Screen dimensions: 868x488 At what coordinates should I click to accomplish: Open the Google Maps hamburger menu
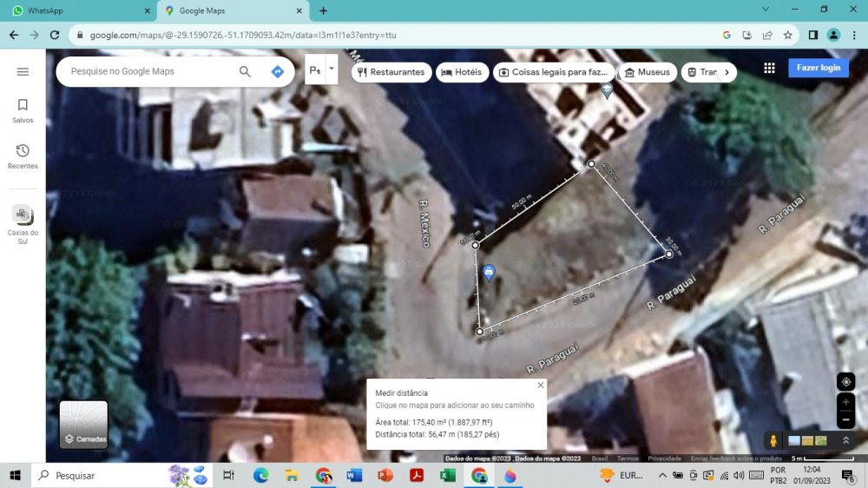[23, 72]
